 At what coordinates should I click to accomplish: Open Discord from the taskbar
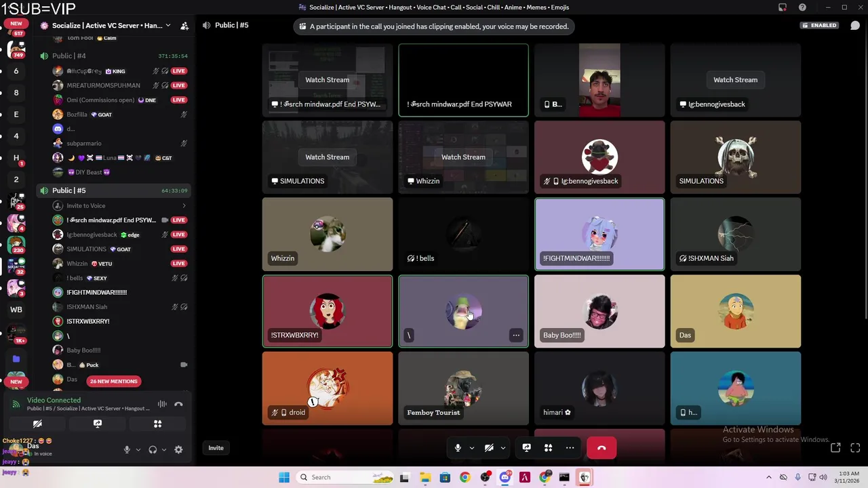click(x=505, y=477)
